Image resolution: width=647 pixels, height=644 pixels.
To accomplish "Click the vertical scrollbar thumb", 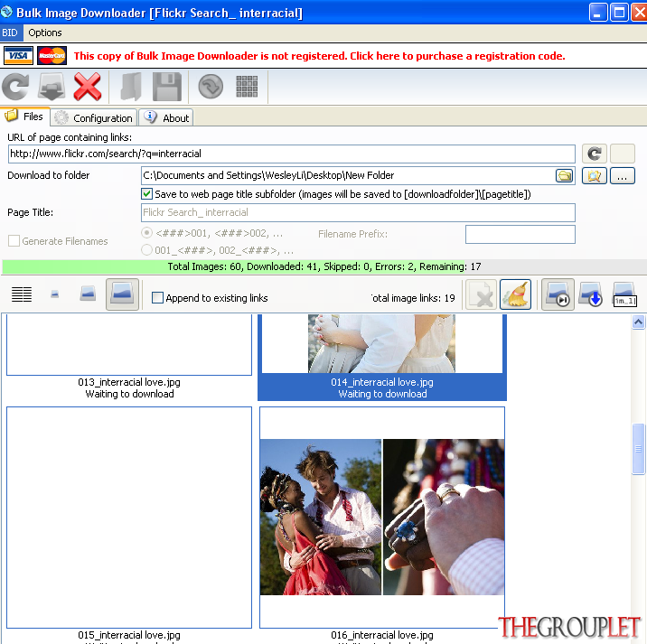I will (x=638, y=449).
